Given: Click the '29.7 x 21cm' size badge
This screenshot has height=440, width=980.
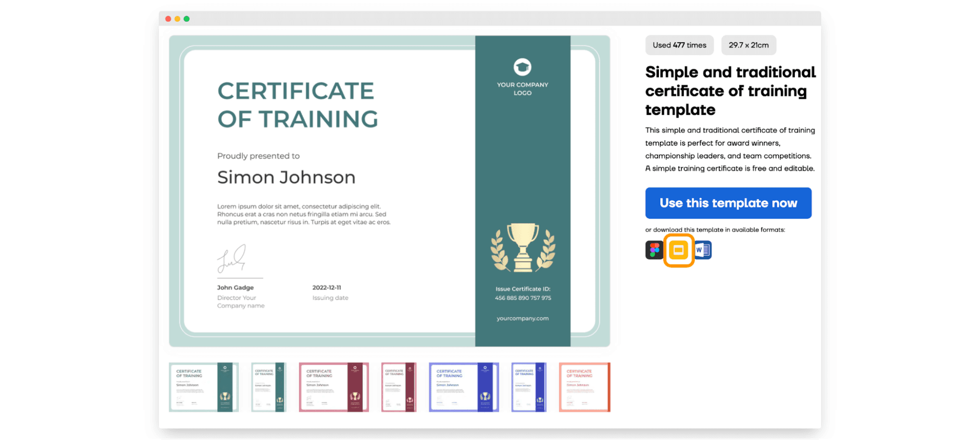Looking at the screenshot, I should click(x=748, y=45).
